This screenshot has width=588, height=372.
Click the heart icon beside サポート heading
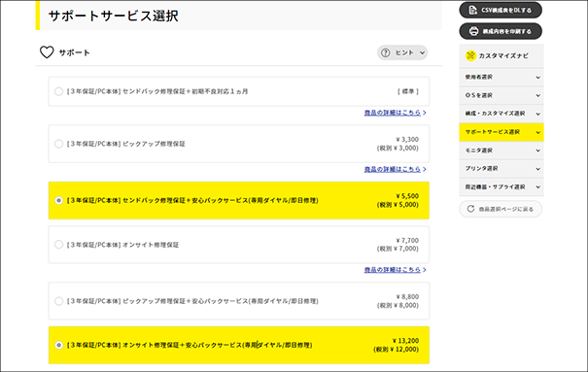pos(47,52)
